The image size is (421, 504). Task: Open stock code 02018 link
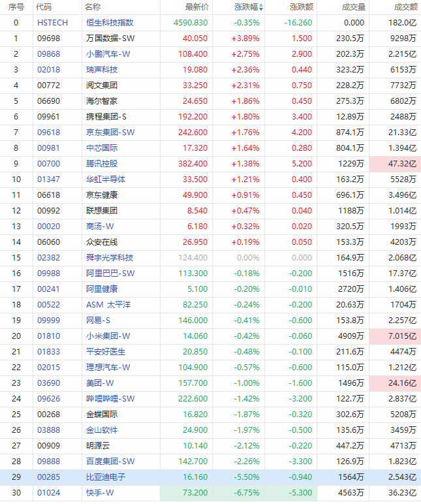[48, 70]
